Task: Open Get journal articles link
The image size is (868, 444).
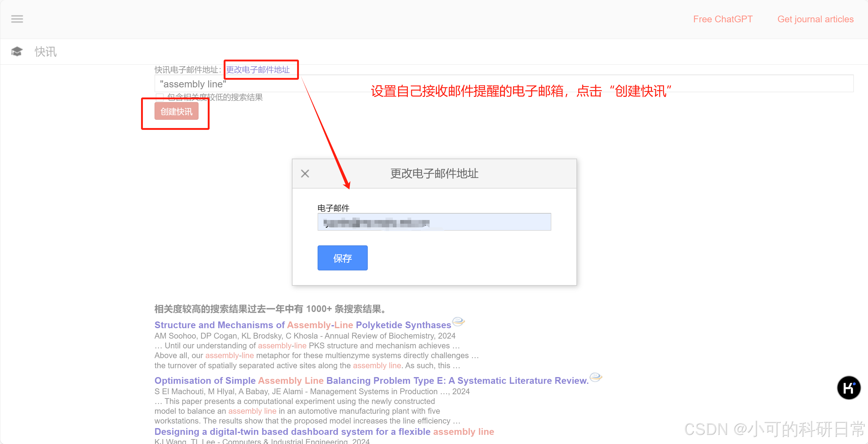Action: click(x=815, y=19)
